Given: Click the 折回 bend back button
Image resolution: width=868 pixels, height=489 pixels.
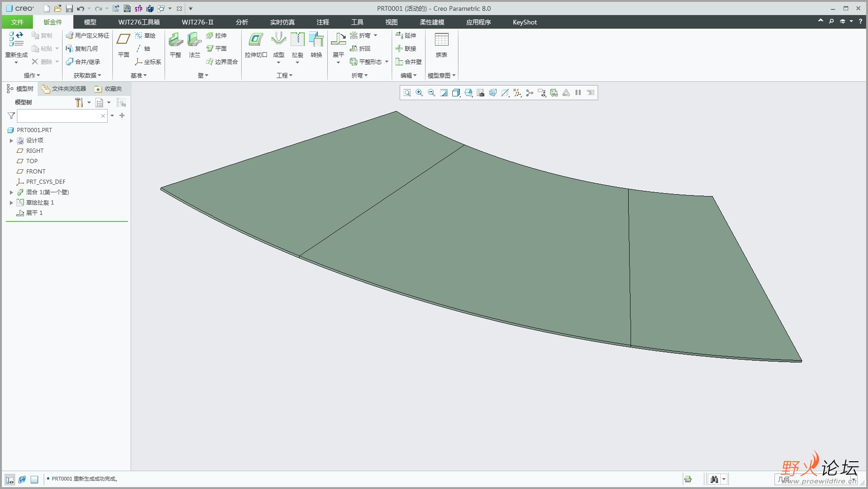Looking at the screenshot, I should [360, 48].
